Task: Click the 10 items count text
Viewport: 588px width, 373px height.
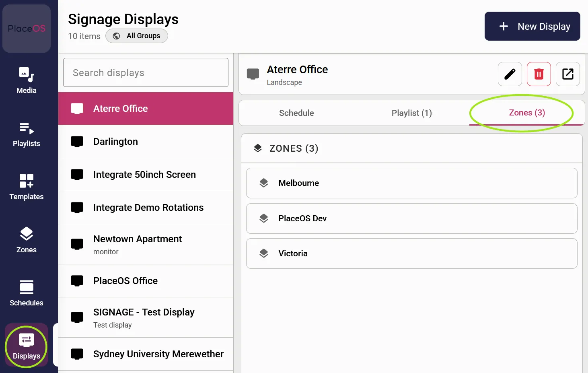Action: click(x=84, y=36)
